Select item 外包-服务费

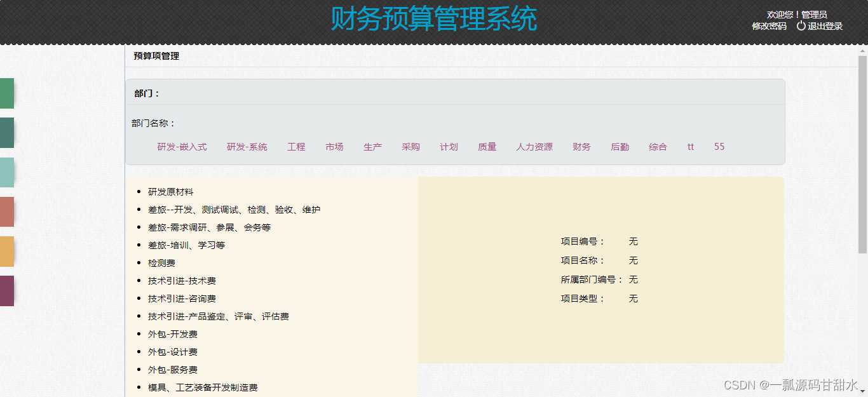(173, 370)
